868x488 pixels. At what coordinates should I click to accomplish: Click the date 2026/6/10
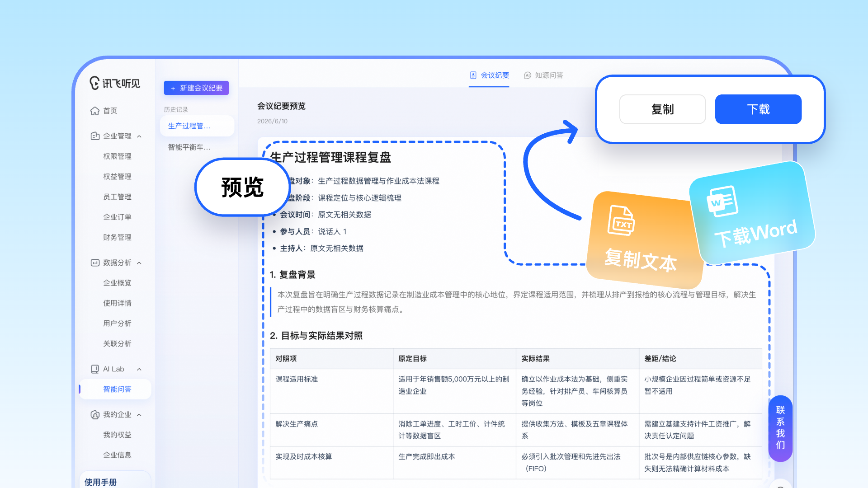pyautogui.click(x=272, y=121)
